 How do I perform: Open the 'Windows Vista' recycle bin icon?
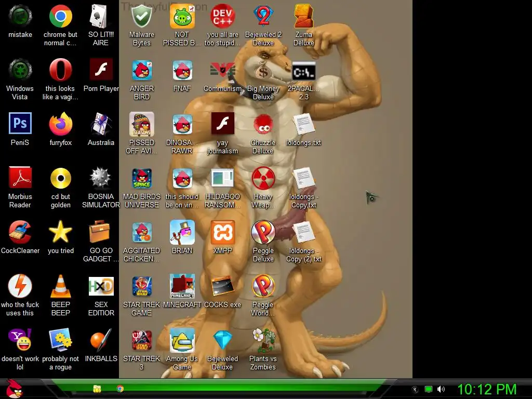pyautogui.click(x=20, y=70)
